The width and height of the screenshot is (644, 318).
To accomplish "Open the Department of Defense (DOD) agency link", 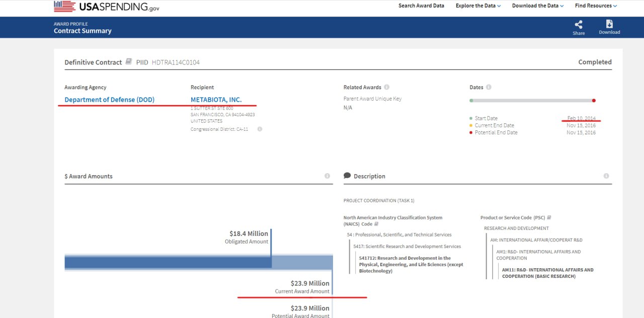I will tap(110, 100).
